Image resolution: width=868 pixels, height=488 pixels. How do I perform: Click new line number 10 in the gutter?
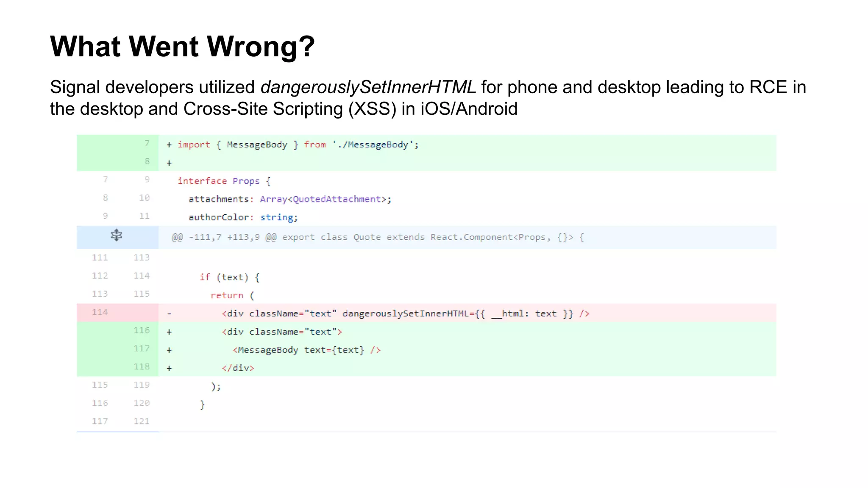144,198
